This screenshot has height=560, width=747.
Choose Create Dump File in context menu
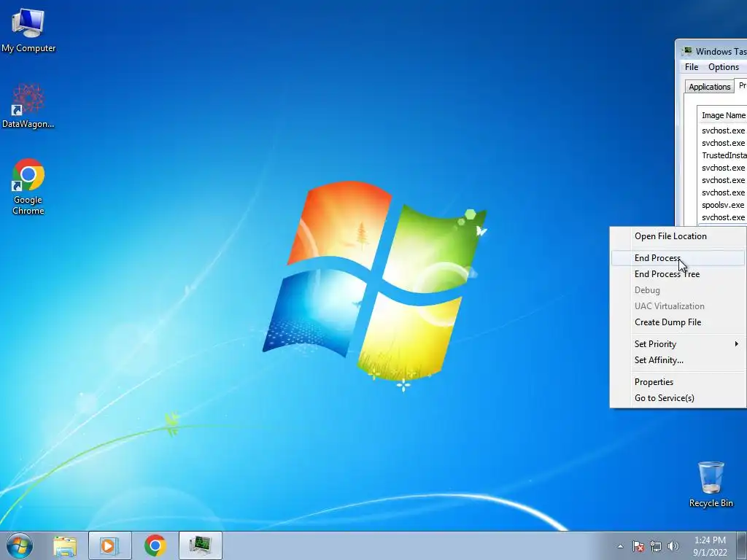[678, 322]
